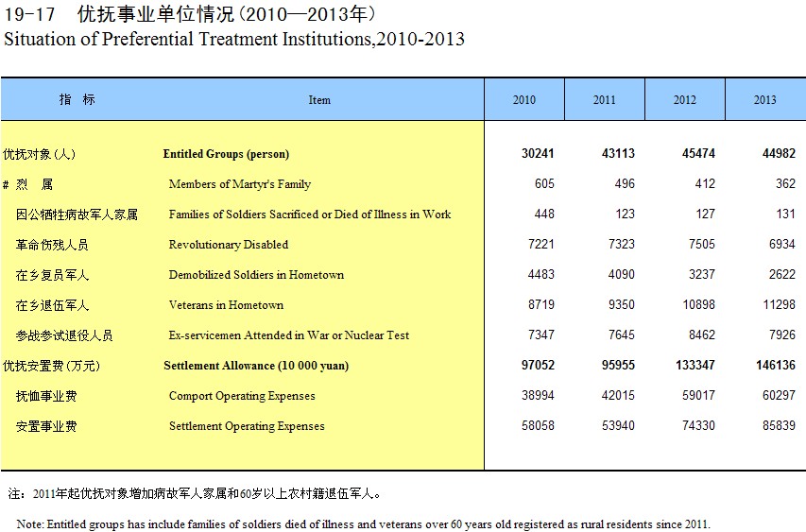The height and width of the screenshot is (532, 806).
Task: Click the "Item" column header
Action: coord(319,100)
